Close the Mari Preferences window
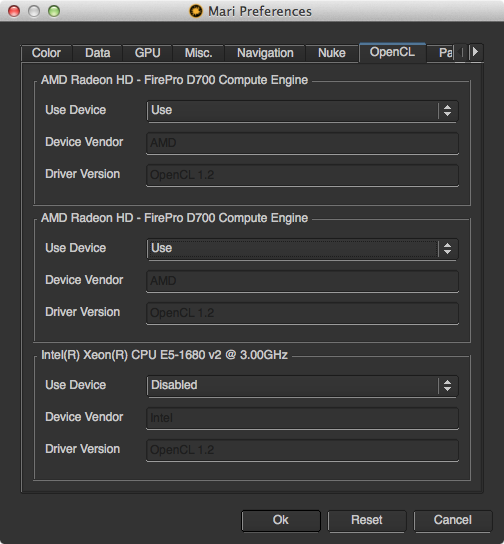 pos(14,11)
